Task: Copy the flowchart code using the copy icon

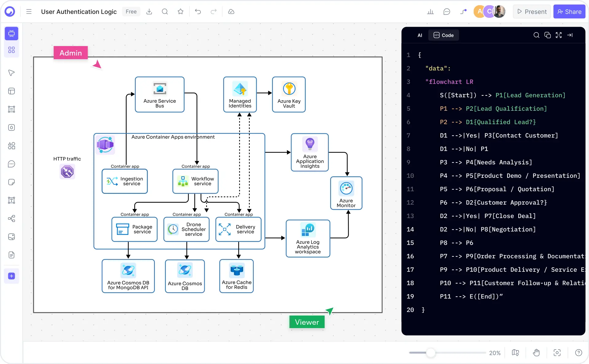Action: click(x=548, y=35)
